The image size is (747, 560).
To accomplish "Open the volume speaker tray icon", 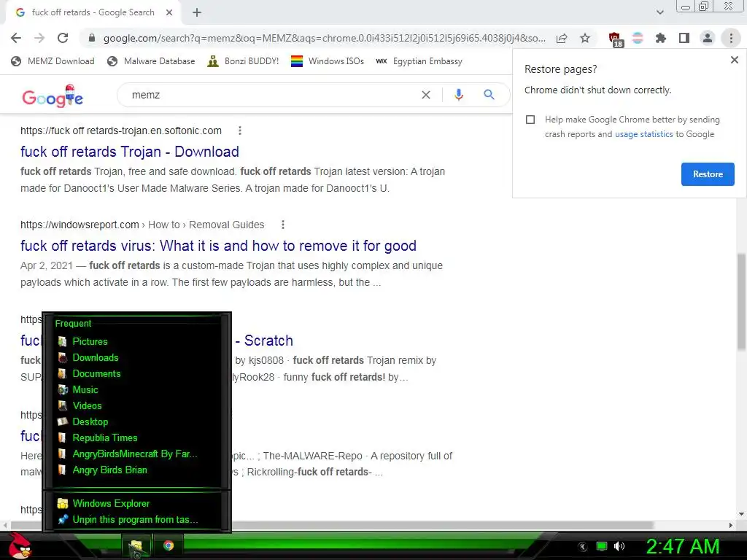I will coord(619,546).
